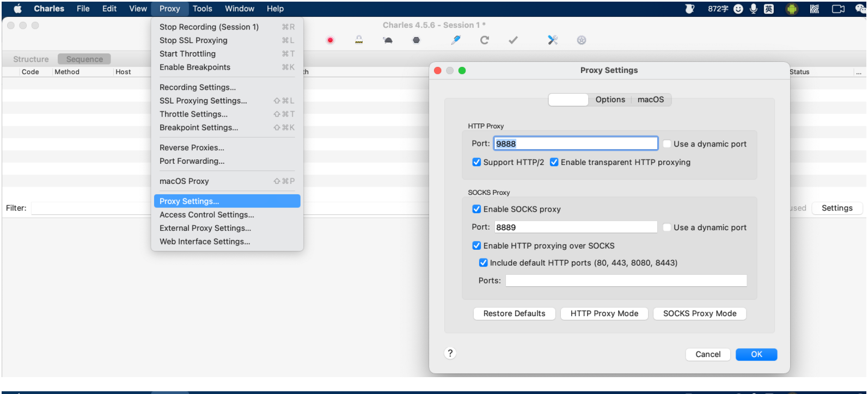Open the Tools menu in menu bar
This screenshot has height=394, width=868.
click(x=203, y=9)
